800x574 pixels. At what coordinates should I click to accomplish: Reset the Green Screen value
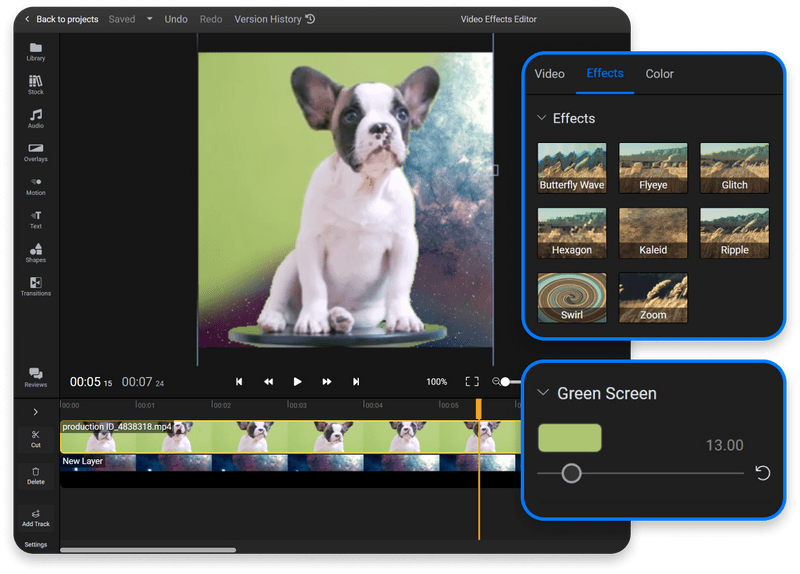(x=762, y=473)
